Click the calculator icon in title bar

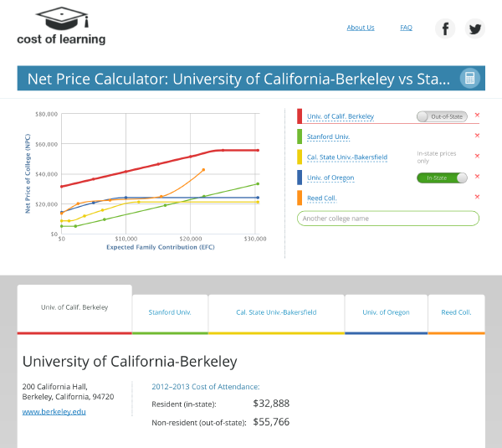pos(469,79)
